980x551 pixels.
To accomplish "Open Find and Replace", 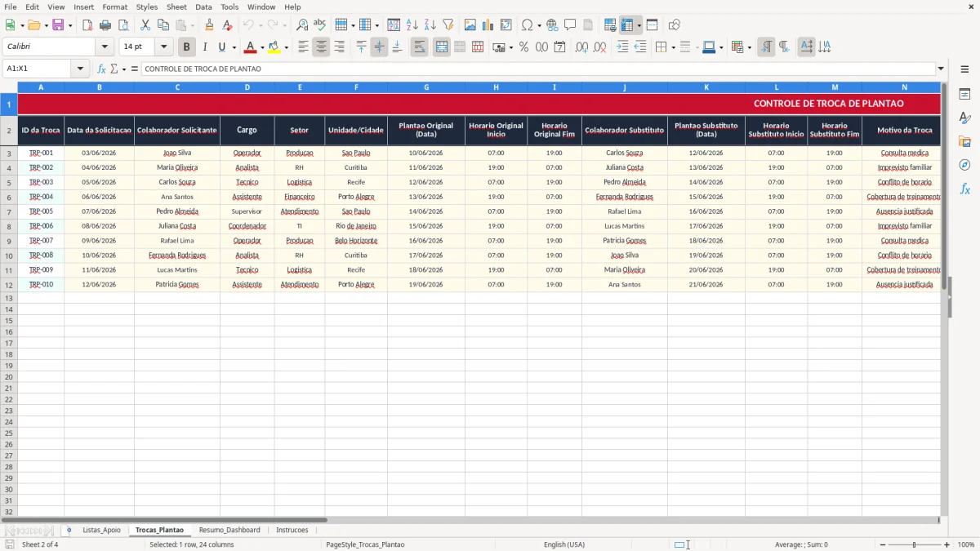I will coord(302,25).
